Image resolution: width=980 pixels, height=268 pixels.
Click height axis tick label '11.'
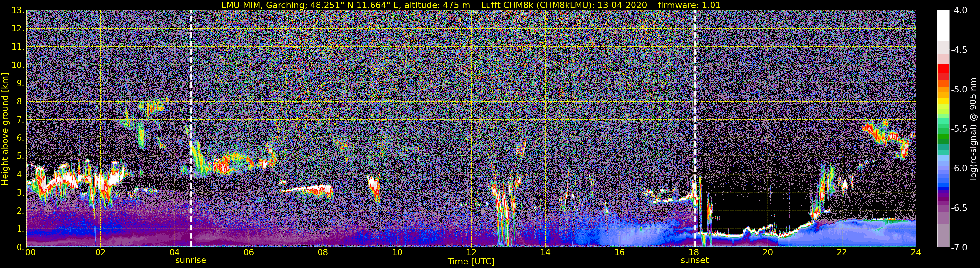pos(18,47)
